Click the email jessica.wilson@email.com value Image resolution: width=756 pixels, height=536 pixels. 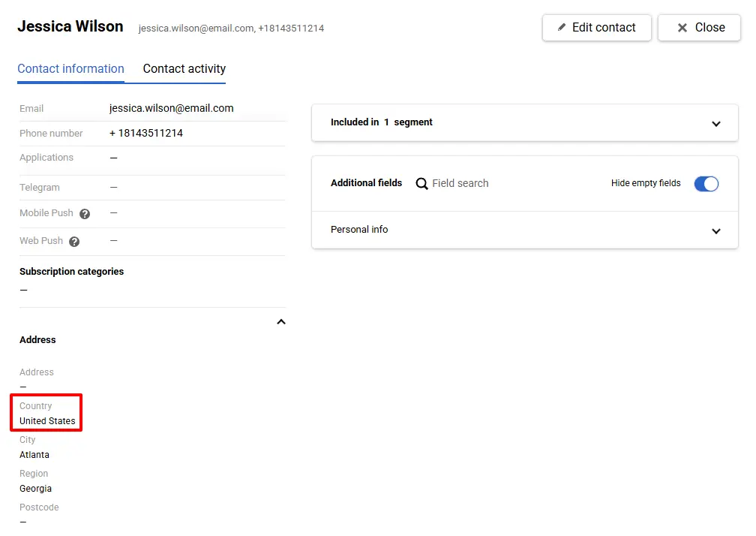pos(171,108)
